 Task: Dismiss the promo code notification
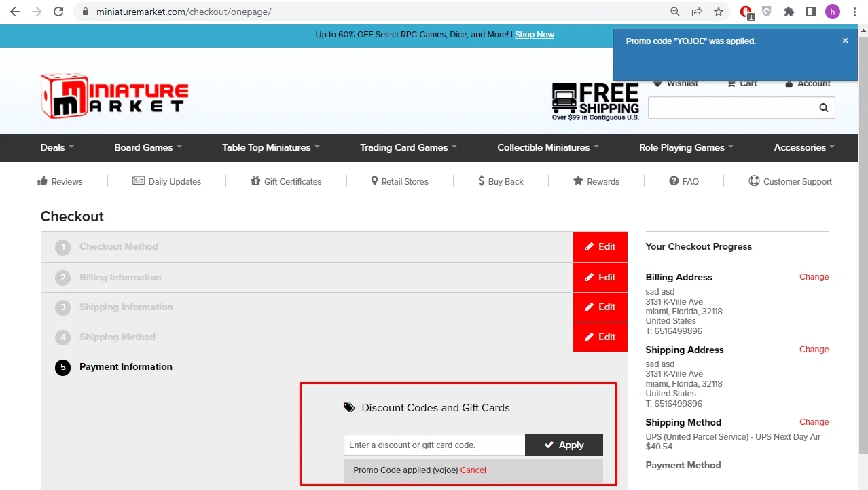coord(845,41)
